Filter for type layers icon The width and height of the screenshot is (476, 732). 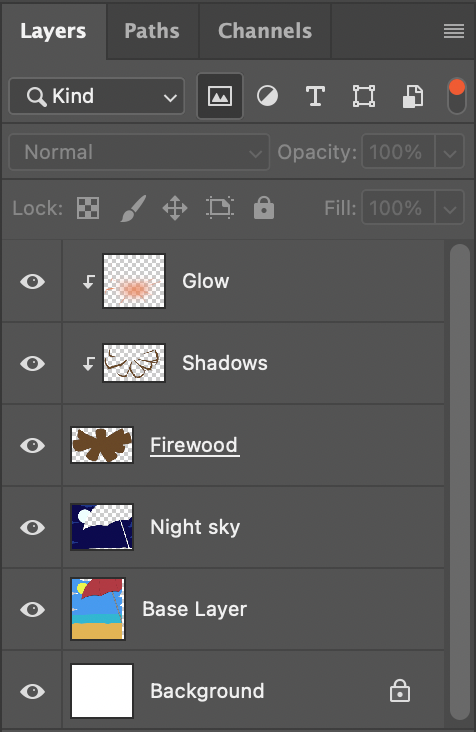tap(315, 96)
